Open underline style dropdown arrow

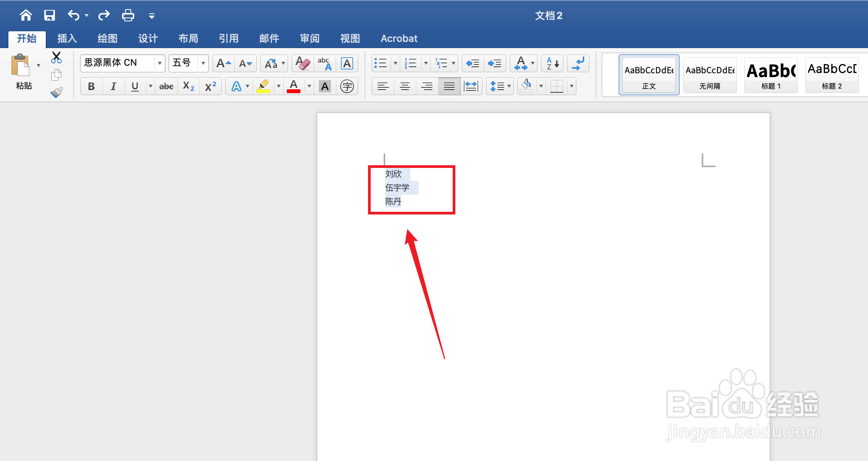pyautogui.click(x=151, y=86)
